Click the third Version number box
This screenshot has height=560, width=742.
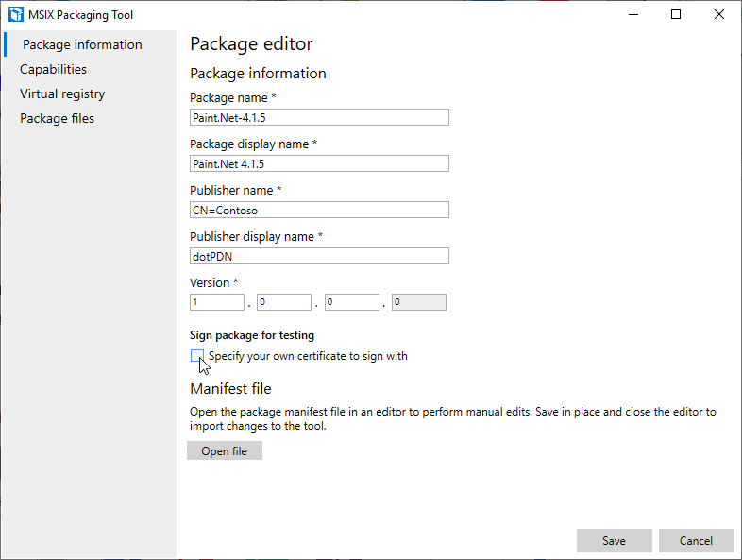[x=352, y=302]
